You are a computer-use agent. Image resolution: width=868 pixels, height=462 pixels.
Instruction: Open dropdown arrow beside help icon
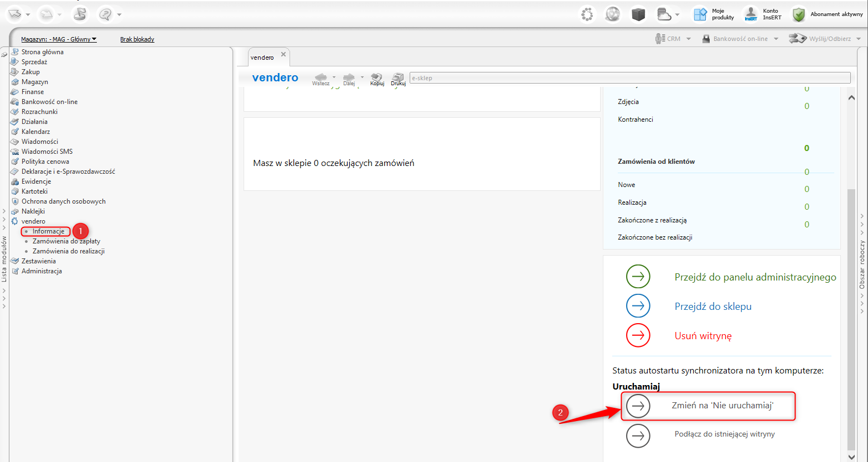[x=119, y=14]
